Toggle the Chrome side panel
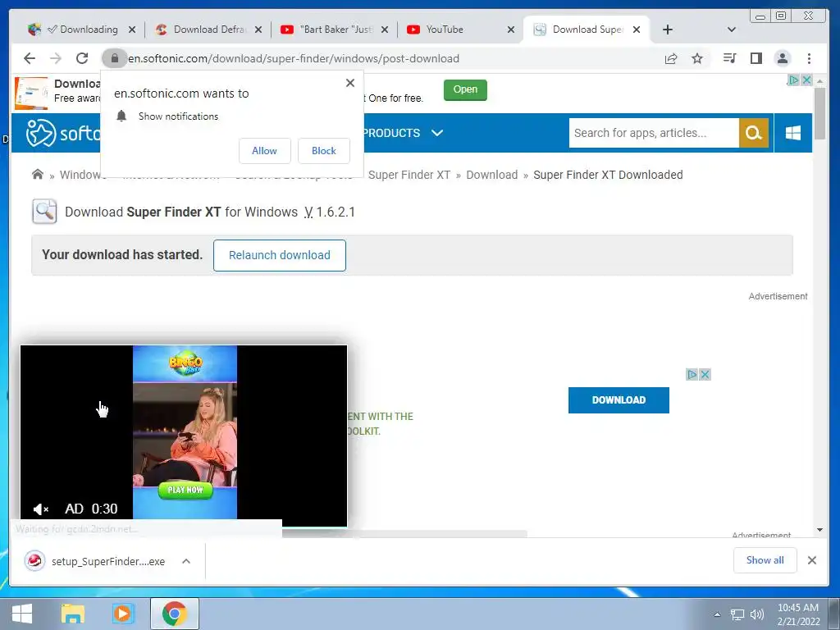 click(x=756, y=58)
